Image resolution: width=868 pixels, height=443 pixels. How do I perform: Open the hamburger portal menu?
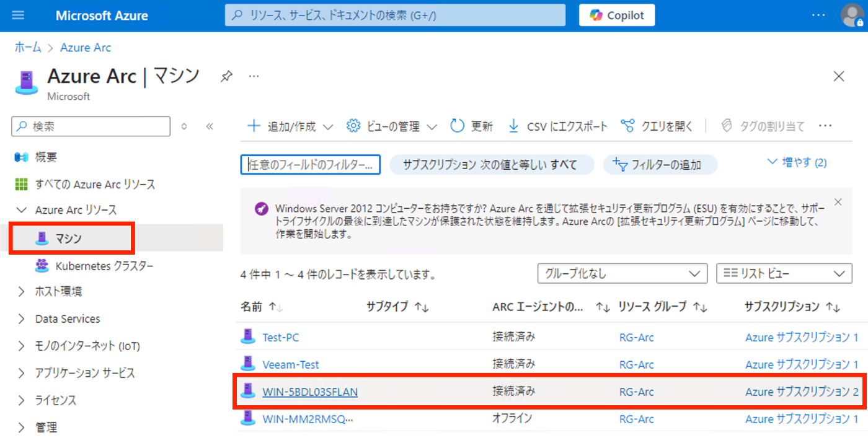(x=18, y=15)
